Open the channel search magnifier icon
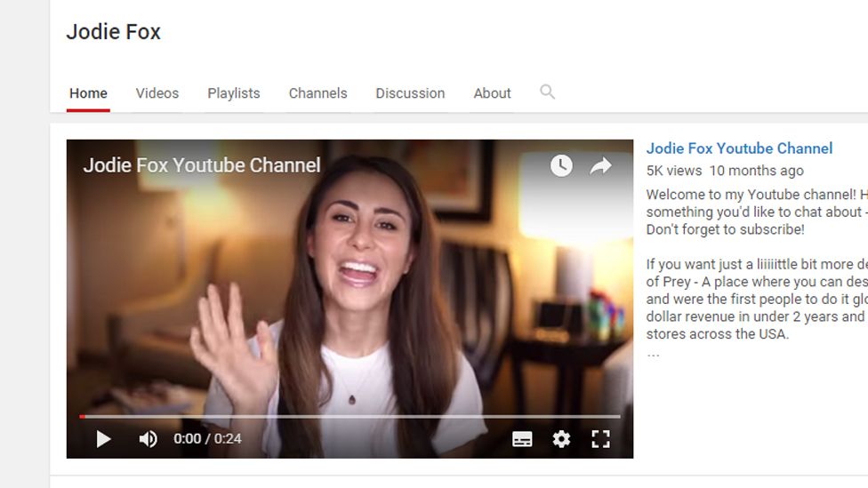 (547, 92)
